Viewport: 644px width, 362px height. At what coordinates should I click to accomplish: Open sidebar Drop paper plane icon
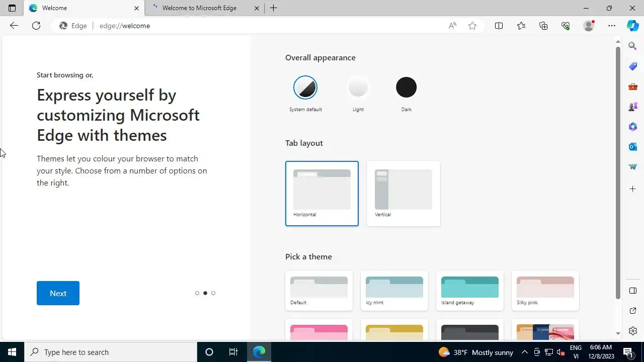click(633, 167)
